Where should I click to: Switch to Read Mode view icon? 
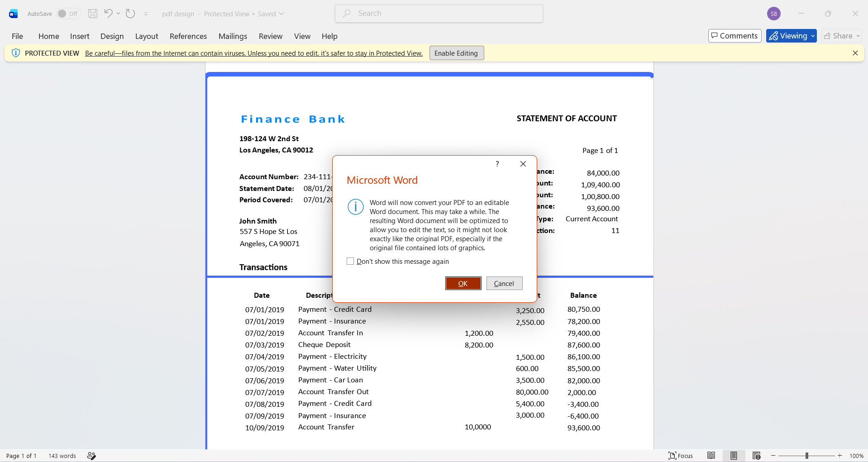711,456
